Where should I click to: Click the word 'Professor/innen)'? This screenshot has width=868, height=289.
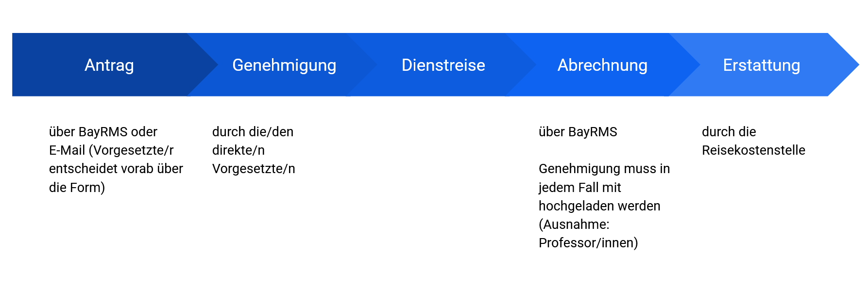[588, 243]
